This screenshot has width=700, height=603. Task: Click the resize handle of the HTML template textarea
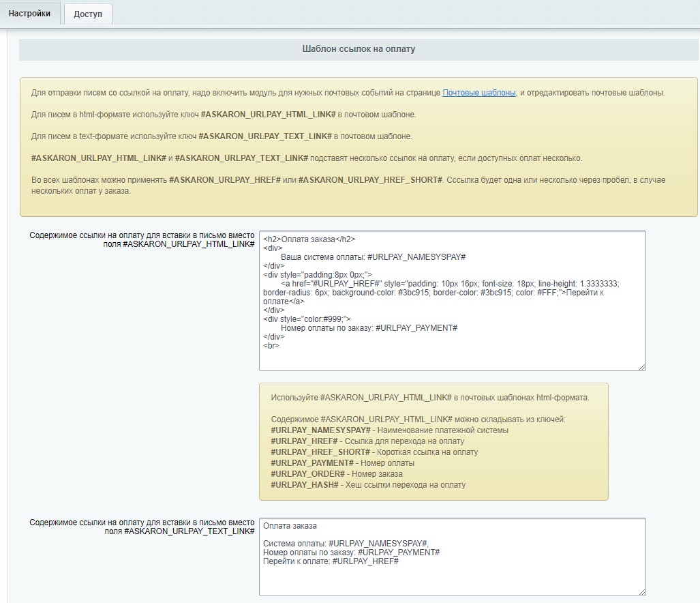641,366
